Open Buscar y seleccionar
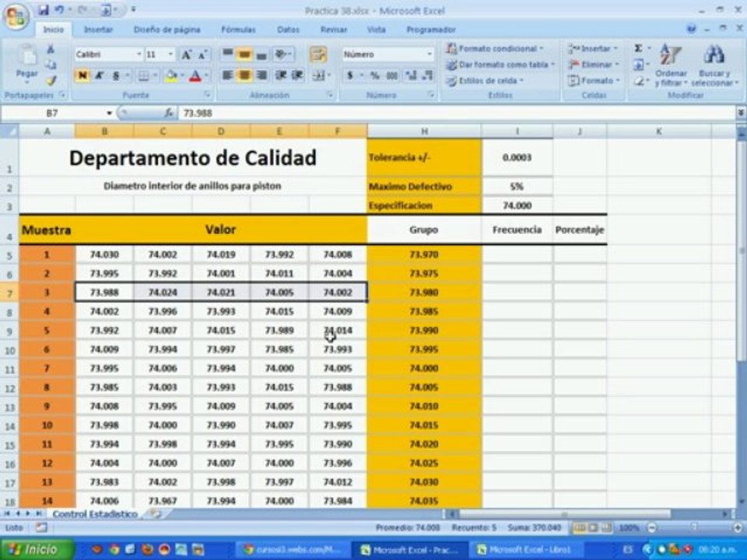Screen dimensions: 747x560 [x=714, y=65]
